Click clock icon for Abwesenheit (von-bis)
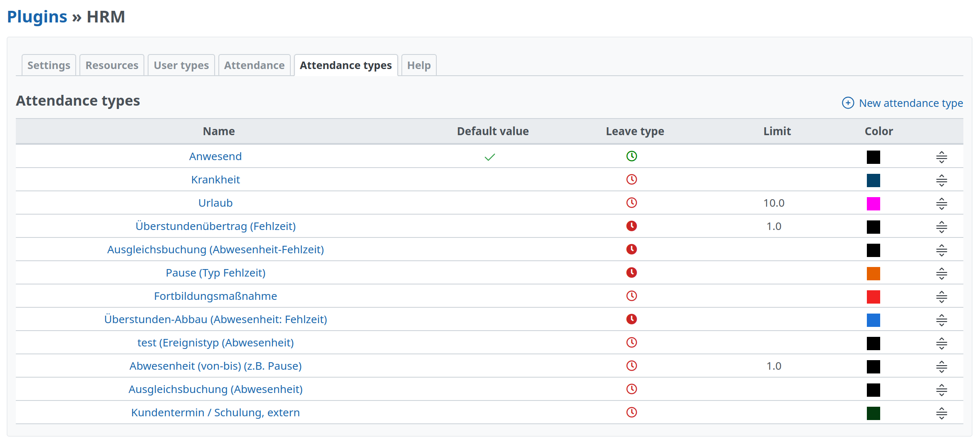The image size is (980, 440). coord(631,366)
